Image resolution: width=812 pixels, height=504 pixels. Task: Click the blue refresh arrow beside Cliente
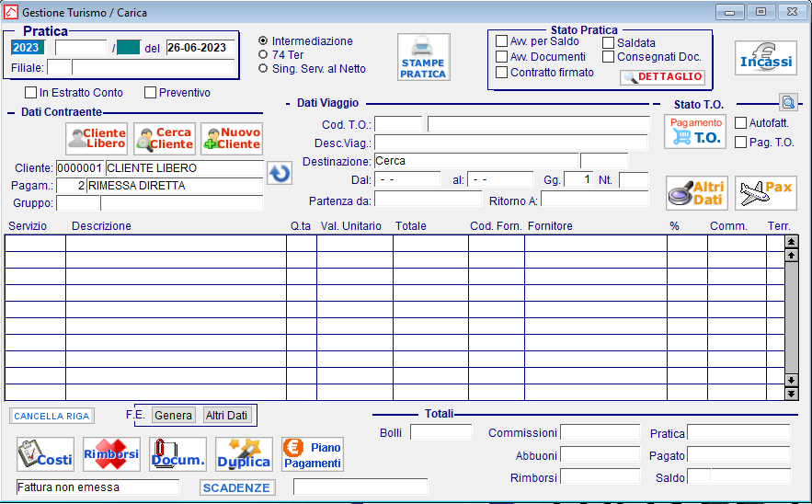280,173
